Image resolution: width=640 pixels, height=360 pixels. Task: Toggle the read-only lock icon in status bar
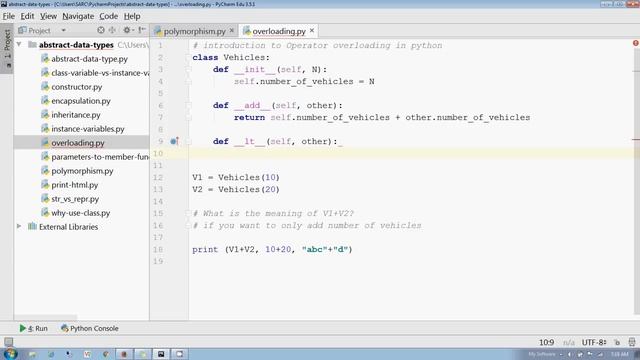617,342
